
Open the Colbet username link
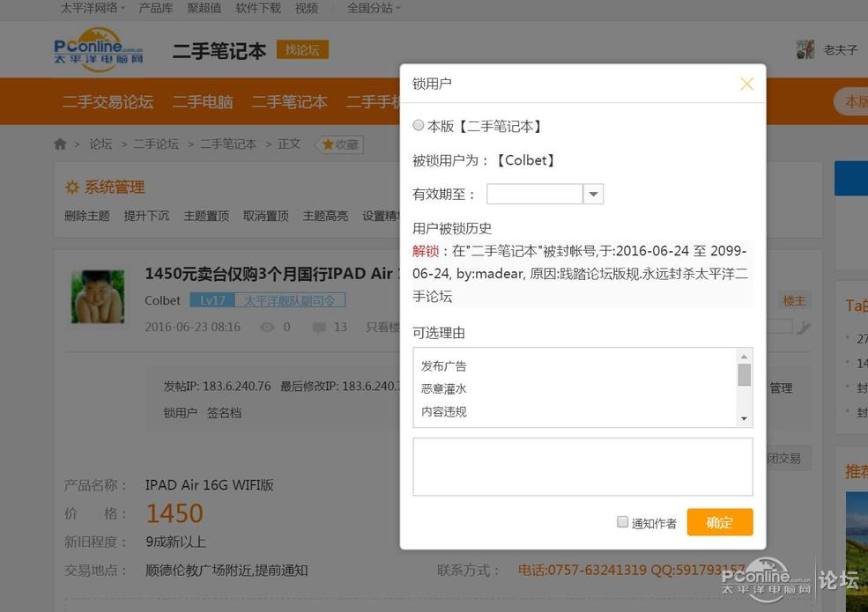[163, 300]
